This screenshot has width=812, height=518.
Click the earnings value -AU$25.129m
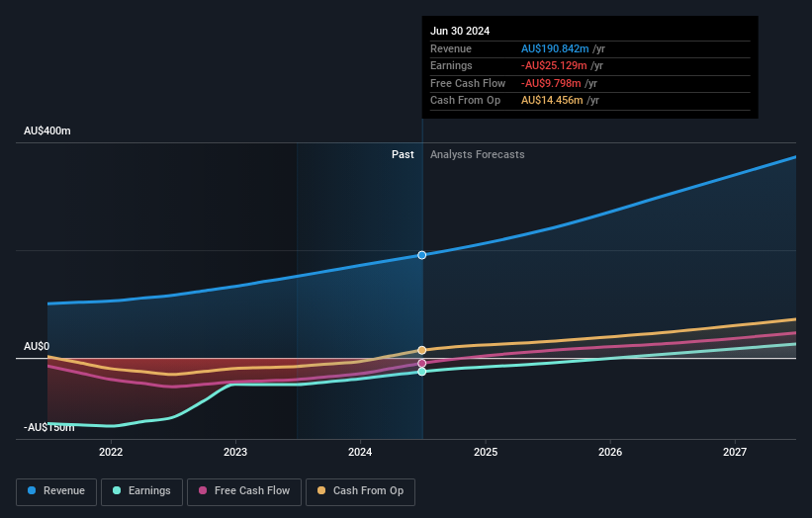pos(554,65)
